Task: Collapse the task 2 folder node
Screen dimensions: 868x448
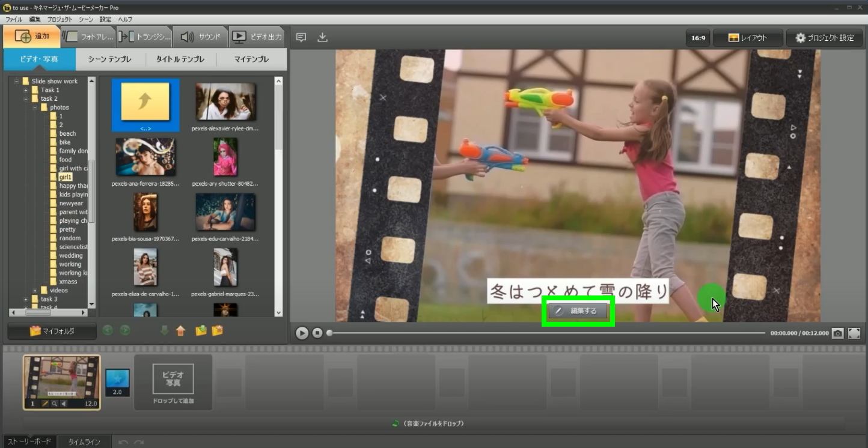Action: (26, 98)
